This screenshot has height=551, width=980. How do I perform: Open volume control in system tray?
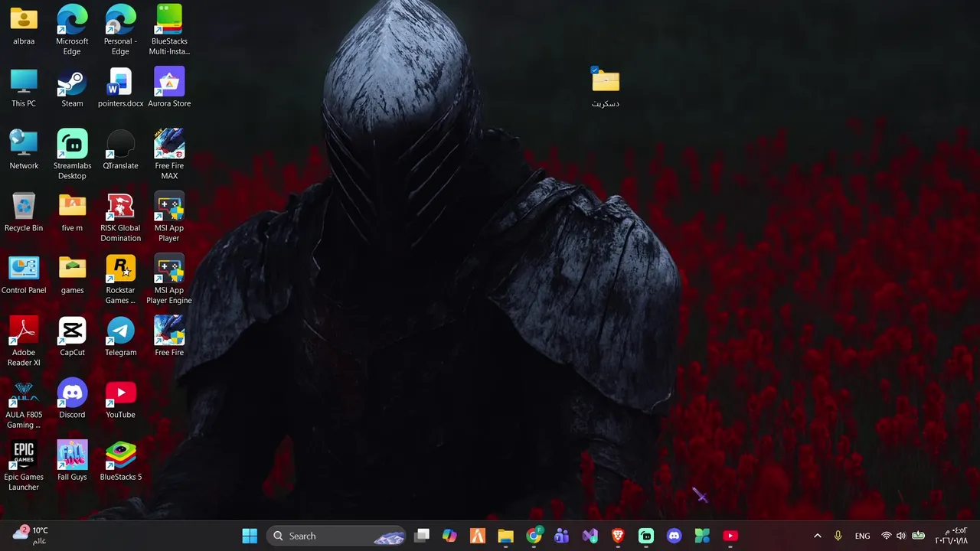tap(901, 536)
